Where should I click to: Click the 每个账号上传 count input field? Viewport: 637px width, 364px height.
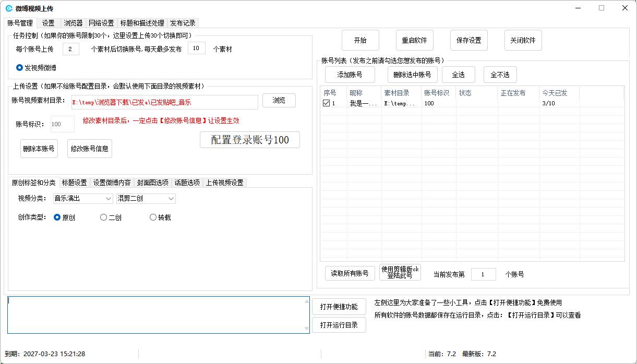(70, 49)
